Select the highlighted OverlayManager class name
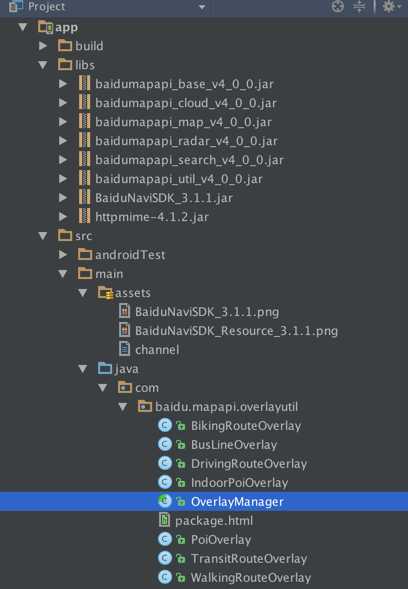The width and height of the screenshot is (408, 589). pyautogui.click(x=237, y=502)
